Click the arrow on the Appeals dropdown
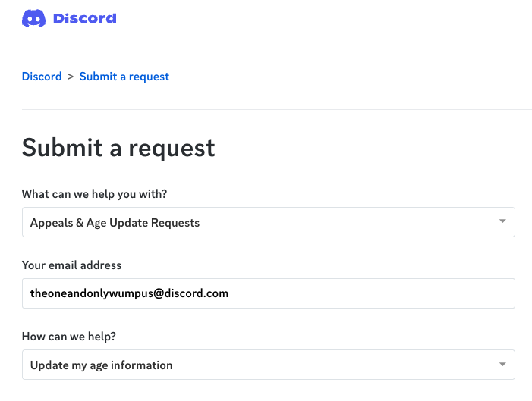This screenshot has height=401, width=532. click(x=502, y=221)
